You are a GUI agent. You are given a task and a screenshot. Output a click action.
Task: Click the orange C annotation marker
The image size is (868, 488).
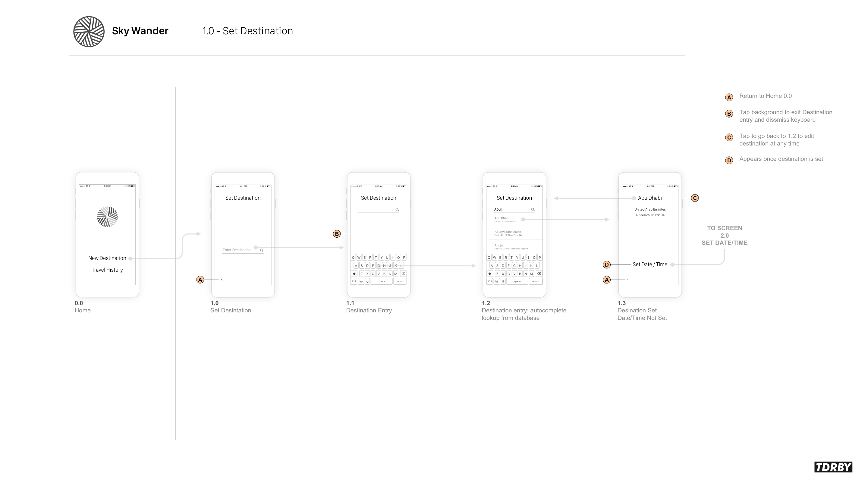pyautogui.click(x=695, y=198)
